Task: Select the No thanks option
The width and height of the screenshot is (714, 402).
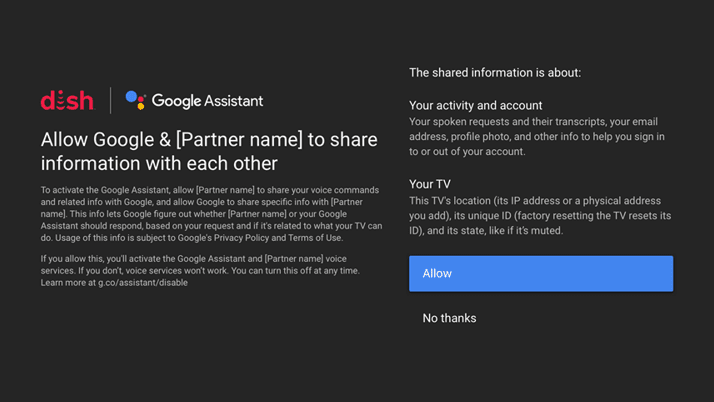Action: click(449, 318)
